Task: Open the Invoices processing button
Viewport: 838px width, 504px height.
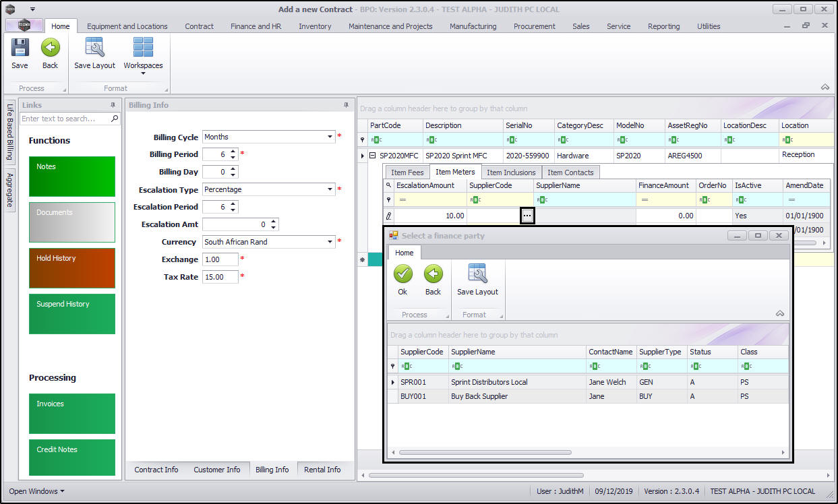Action: point(72,414)
